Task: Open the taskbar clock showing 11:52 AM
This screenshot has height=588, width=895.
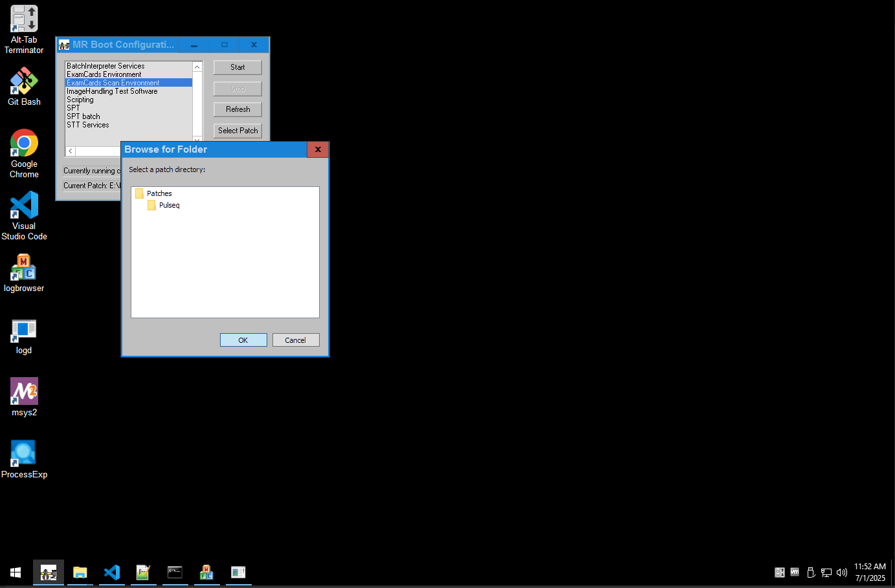Action: 870,572
